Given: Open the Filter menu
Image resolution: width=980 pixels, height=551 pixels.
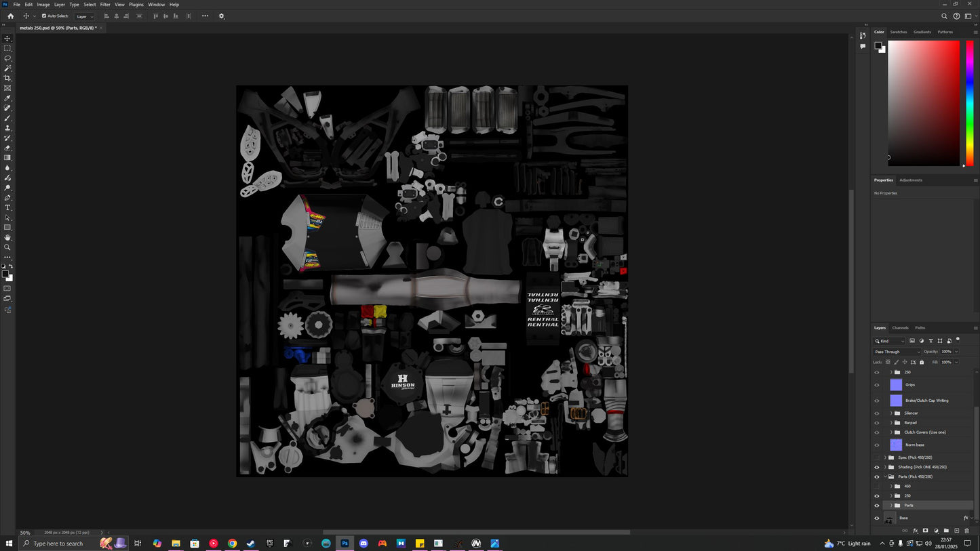Looking at the screenshot, I should pyautogui.click(x=105, y=5).
